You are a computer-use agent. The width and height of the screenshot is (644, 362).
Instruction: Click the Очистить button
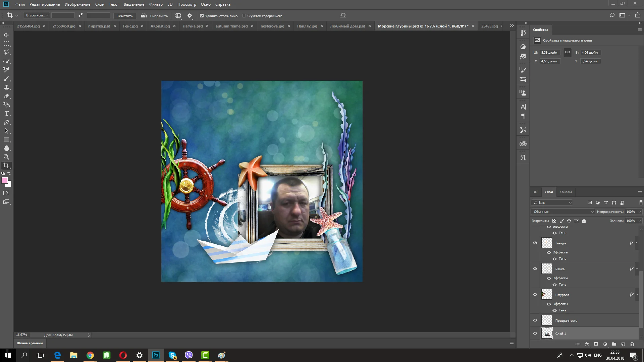(125, 16)
